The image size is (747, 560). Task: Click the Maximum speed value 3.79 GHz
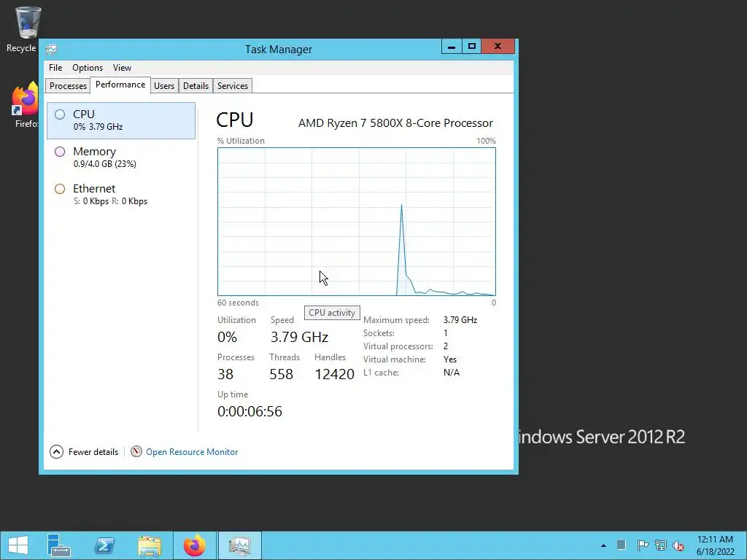[x=460, y=320]
